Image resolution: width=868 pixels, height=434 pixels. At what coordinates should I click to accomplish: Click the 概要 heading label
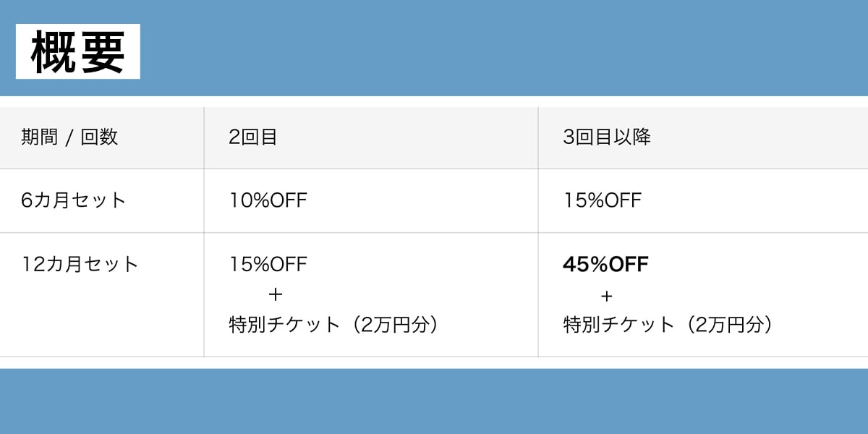[x=78, y=51]
